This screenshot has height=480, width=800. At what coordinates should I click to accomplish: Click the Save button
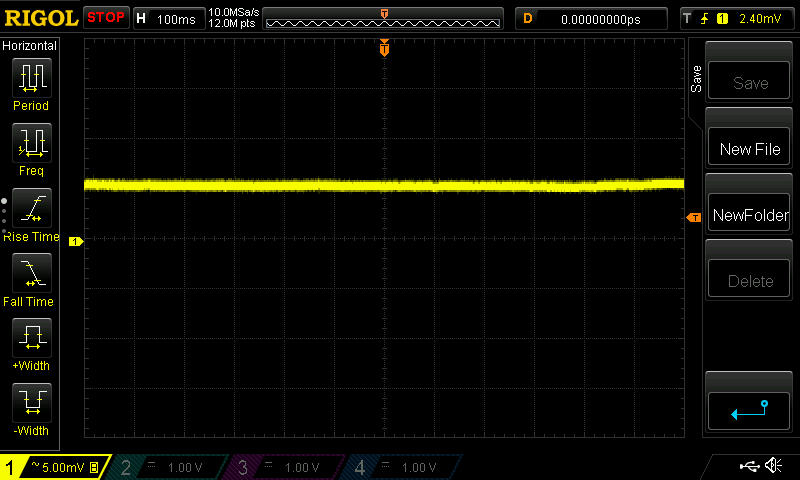click(x=749, y=80)
